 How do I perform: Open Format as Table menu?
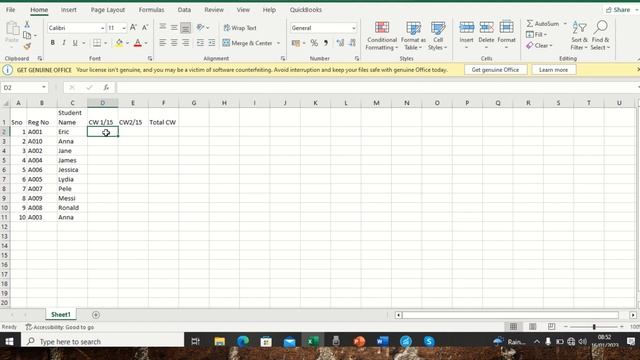tap(413, 36)
